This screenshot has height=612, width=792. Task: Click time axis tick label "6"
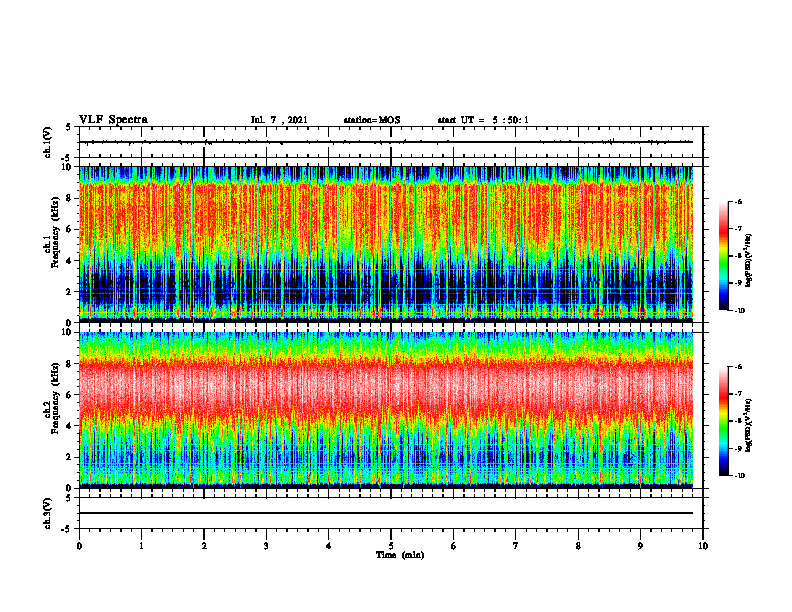click(454, 546)
